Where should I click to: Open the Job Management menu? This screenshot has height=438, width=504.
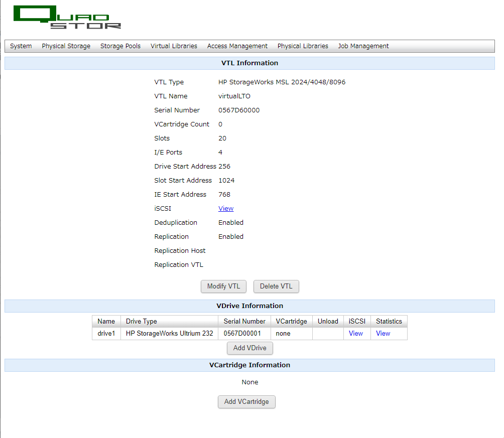pyautogui.click(x=363, y=46)
